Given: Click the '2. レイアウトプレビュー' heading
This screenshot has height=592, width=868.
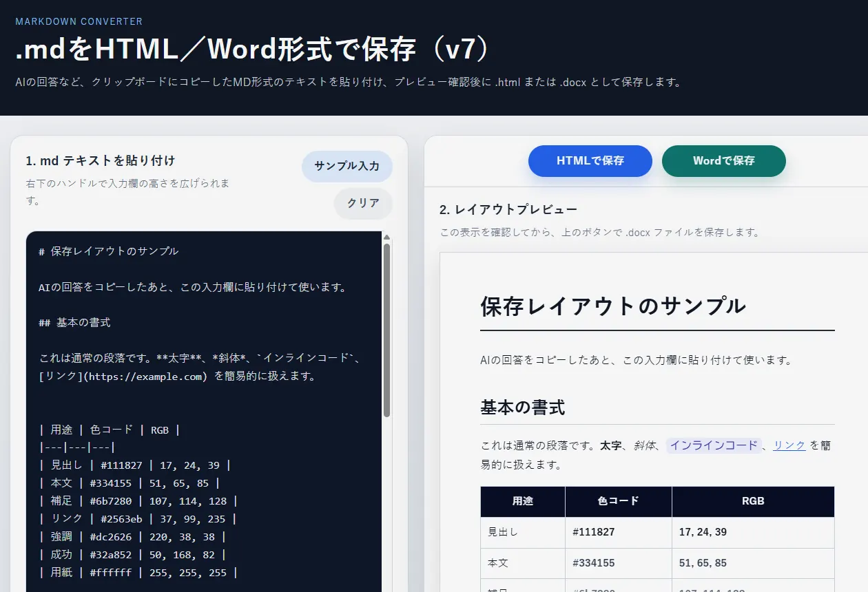Looking at the screenshot, I should (508, 209).
